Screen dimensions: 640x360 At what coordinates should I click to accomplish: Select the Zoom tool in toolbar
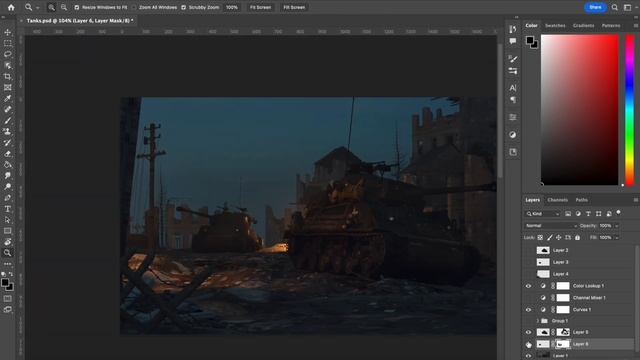coord(7,253)
